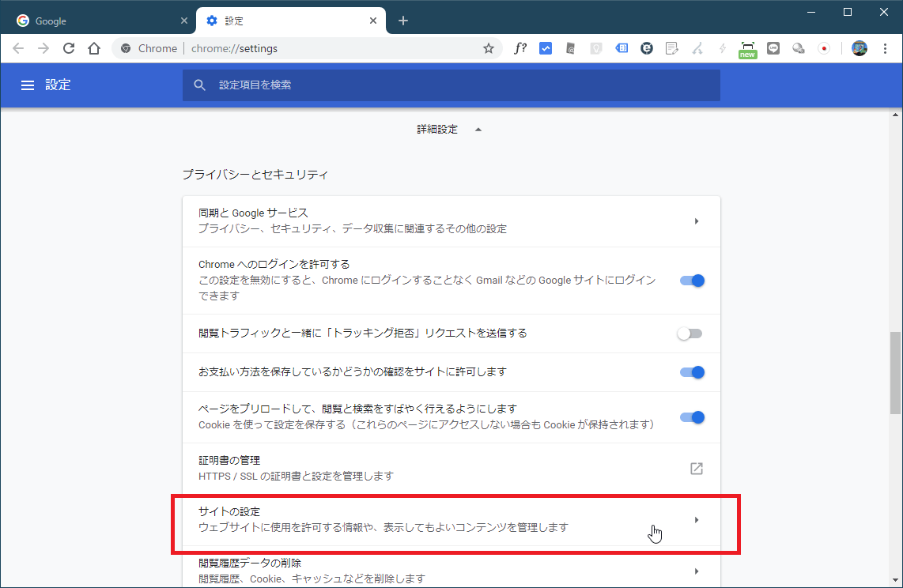
Task: Open the hamburger menu next to 設定
Action: [x=28, y=85]
